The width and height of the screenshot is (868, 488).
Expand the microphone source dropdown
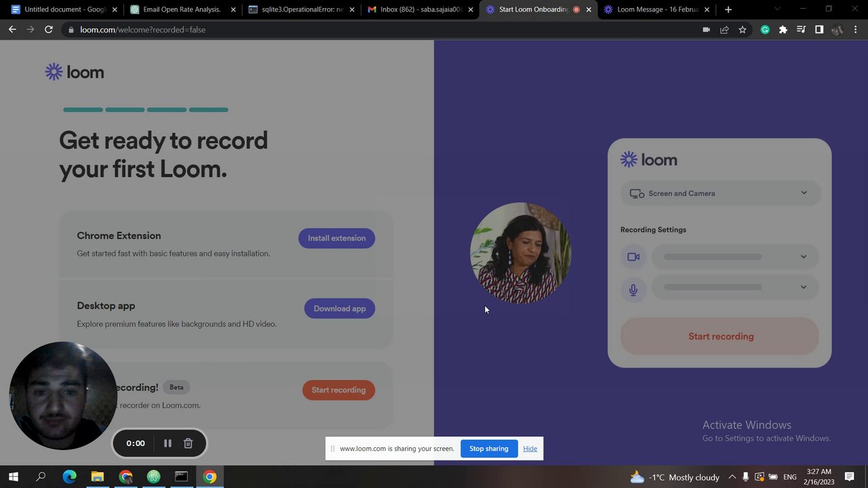tap(736, 287)
